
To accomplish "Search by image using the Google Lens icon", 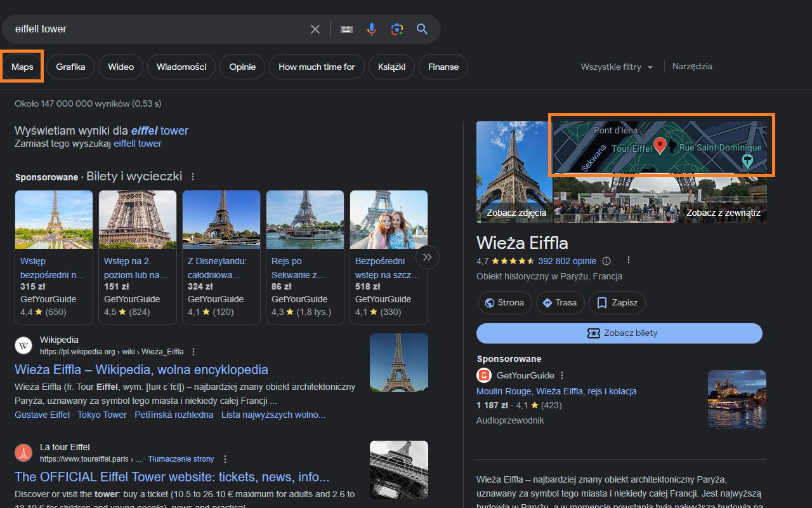I will [x=397, y=29].
